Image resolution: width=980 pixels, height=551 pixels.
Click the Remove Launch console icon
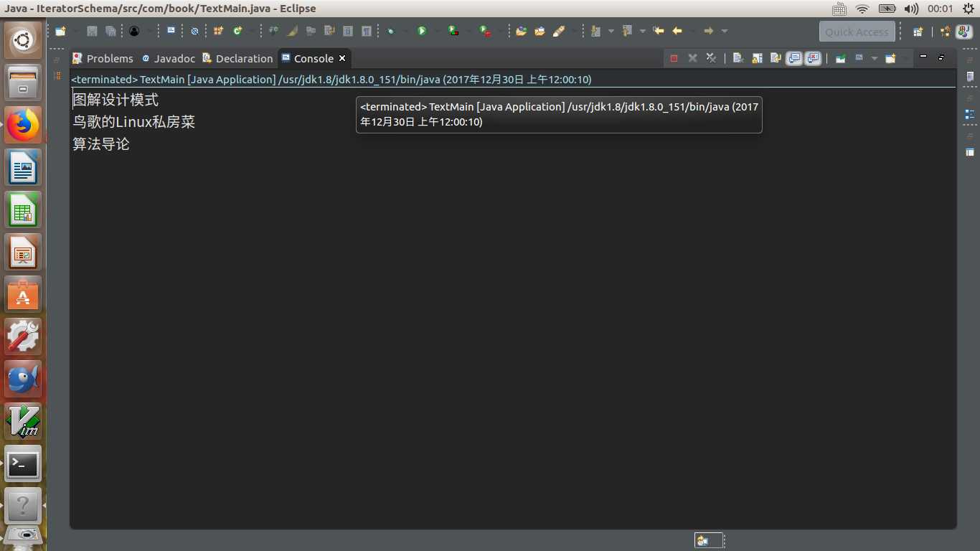[x=692, y=58]
